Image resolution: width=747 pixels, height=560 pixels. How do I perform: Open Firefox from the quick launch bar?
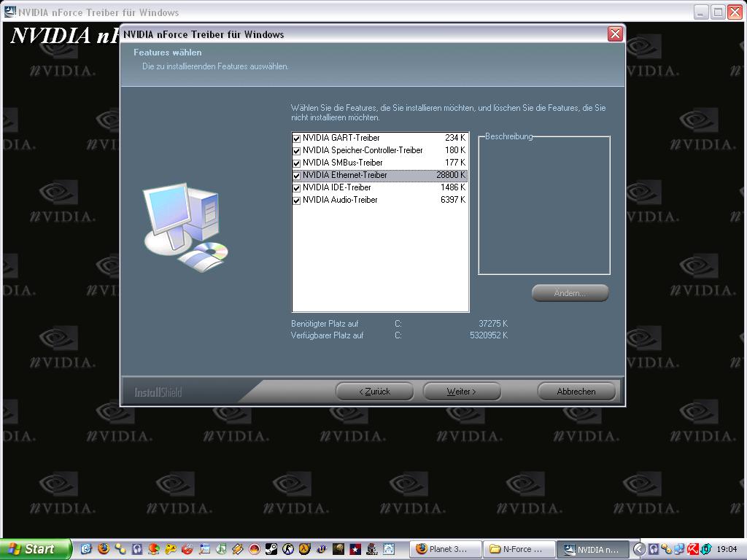(104, 548)
